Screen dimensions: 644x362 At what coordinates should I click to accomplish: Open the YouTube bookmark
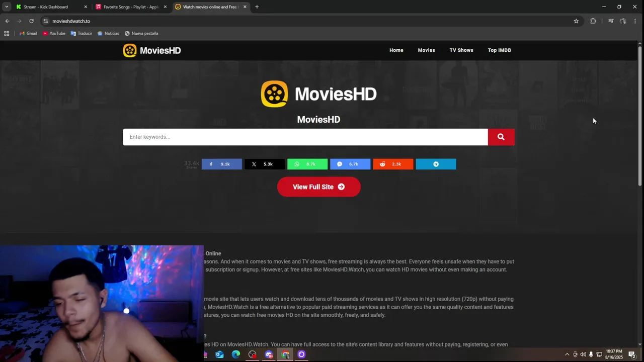(54, 33)
